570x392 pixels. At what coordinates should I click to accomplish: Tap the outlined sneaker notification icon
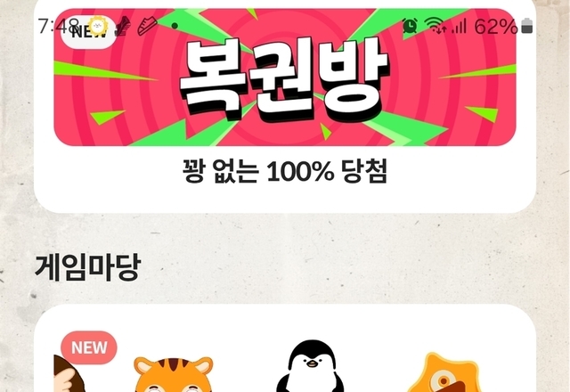pyautogui.click(x=147, y=26)
